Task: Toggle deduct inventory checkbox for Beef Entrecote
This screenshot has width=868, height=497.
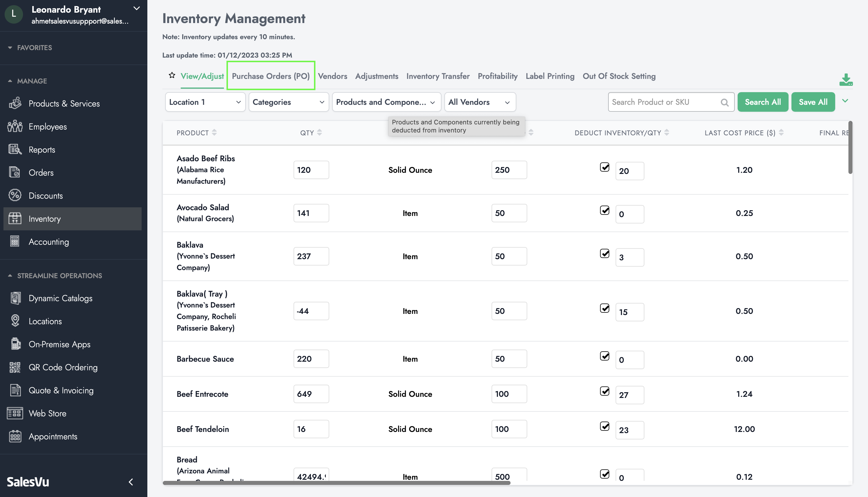Action: [604, 391]
